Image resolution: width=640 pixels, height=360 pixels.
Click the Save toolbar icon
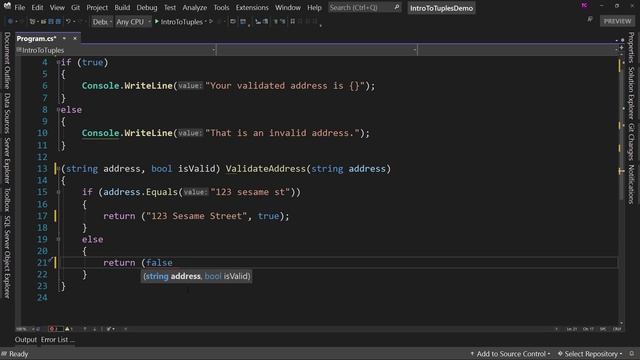(x=51, y=21)
